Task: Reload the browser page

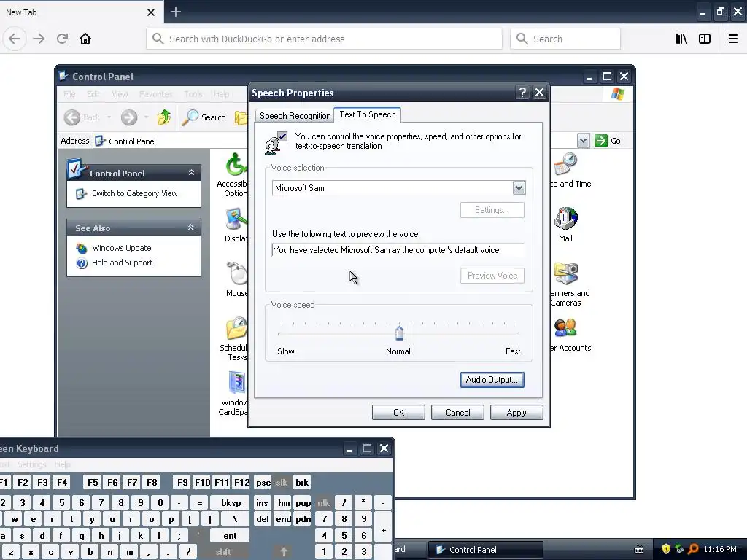Action: click(x=62, y=39)
